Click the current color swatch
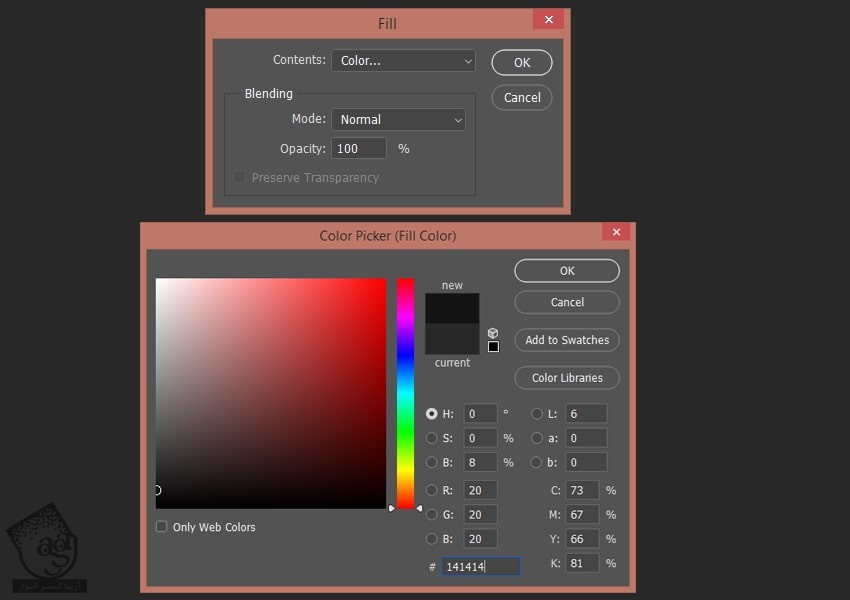This screenshot has height=600, width=850. (x=452, y=340)
